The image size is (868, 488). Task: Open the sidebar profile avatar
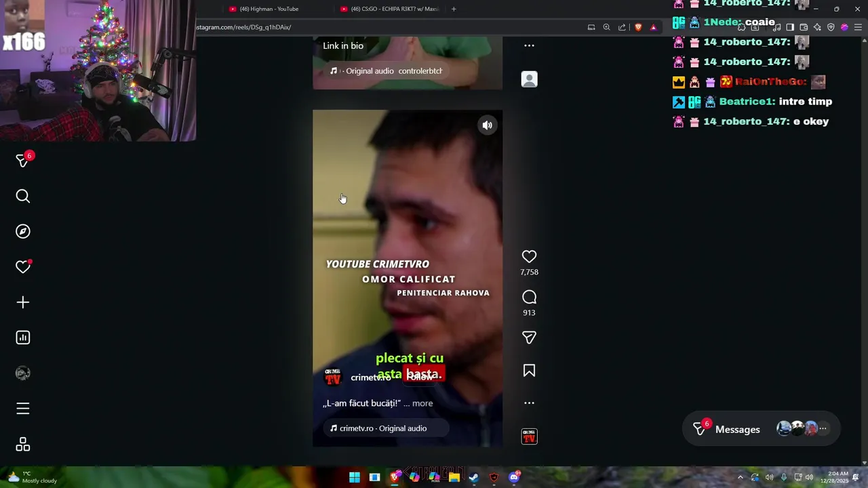(x=23, y=373)
